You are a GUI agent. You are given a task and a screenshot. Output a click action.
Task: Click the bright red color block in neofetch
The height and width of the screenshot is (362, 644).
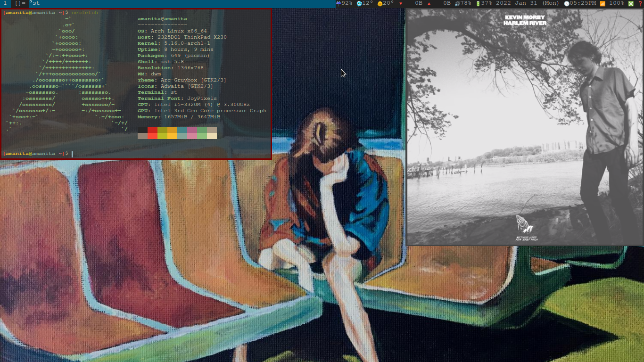coord(152,136)
